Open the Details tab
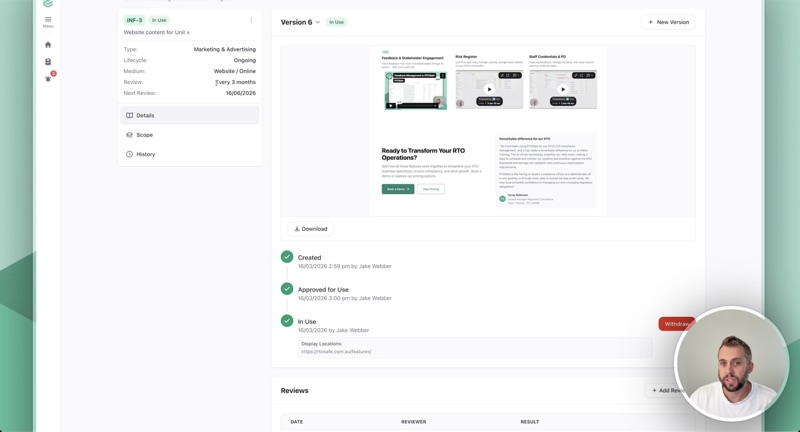 [x=189, y=115]
